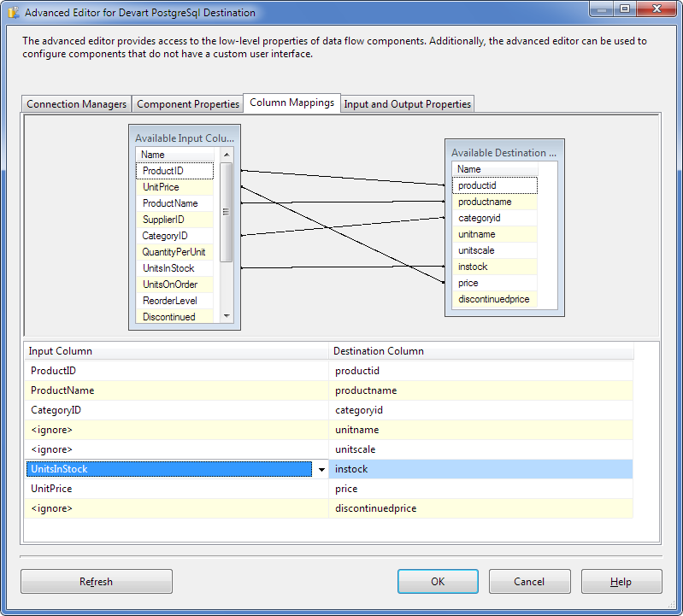Click the ignore cell for discontinuedprice row
Viewport: 683px width, 616px height.
pyautogui.click(x=175, y=508)
